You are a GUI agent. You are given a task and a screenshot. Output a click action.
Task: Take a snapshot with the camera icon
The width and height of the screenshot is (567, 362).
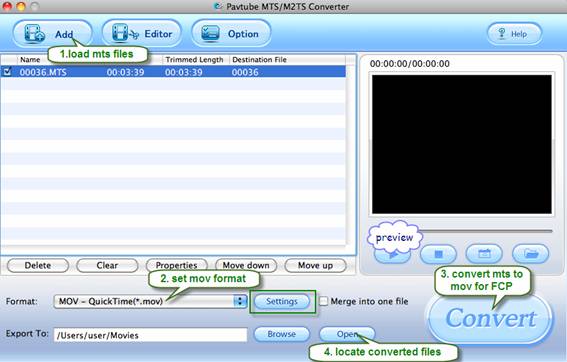tap(484, 254)
